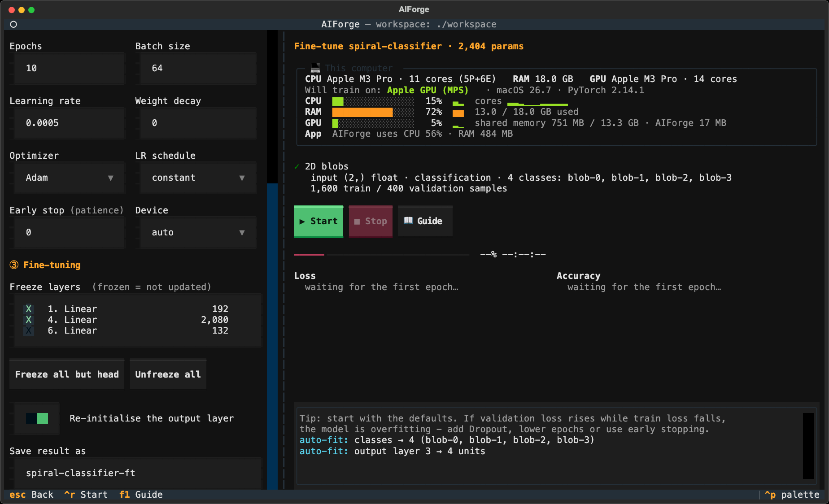The image size is (829, 504).
Task: Click the CPU usage bar showing 15%
Action: [x=373, y=101]
